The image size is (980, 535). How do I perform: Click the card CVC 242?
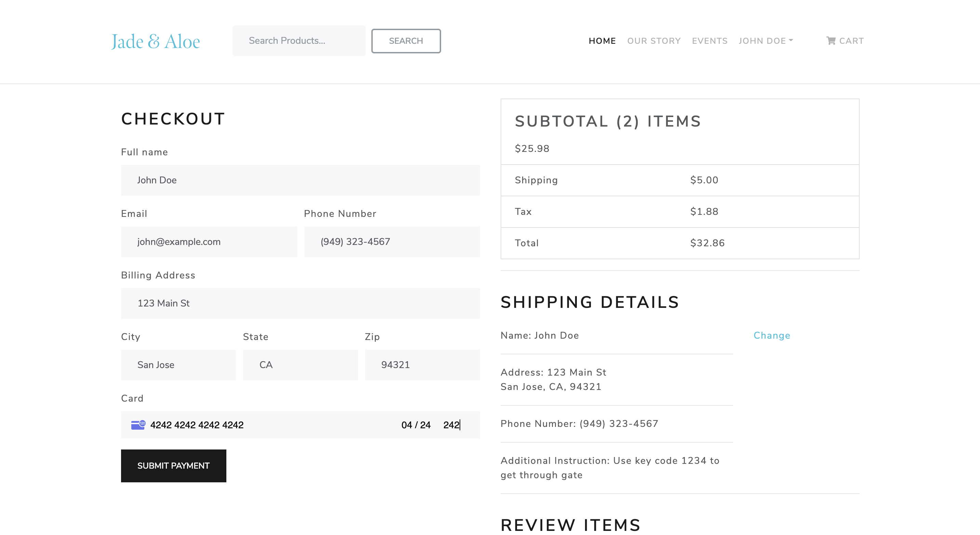(x=452, y=425)
